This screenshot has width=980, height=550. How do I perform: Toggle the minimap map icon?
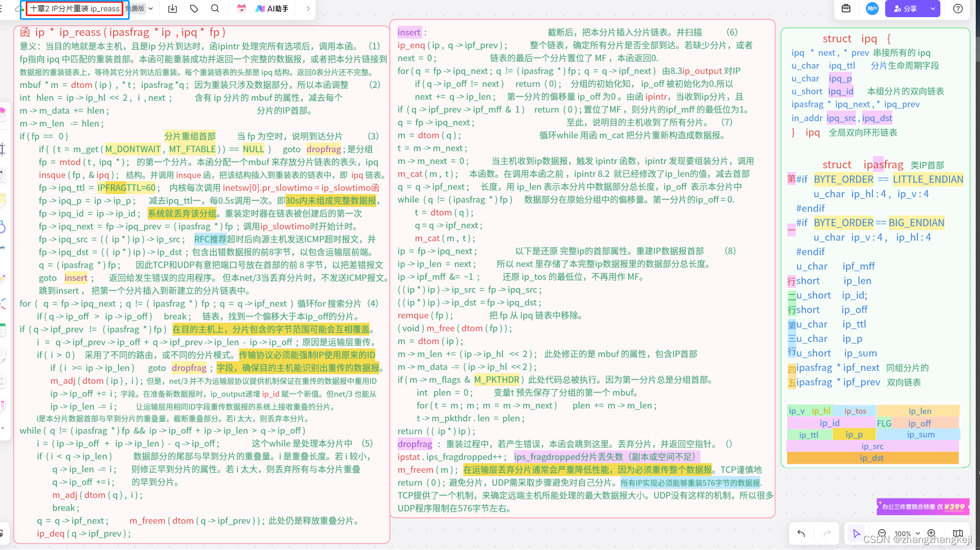pyautogui.click(x=958, y=533)
